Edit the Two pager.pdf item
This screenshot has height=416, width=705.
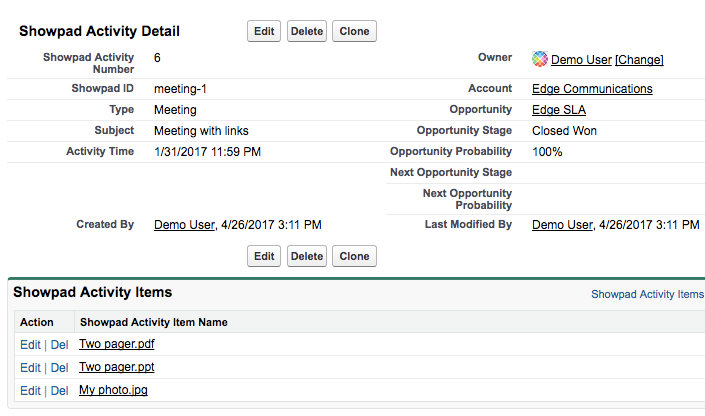pyautogui.click(x=30, y=345)
